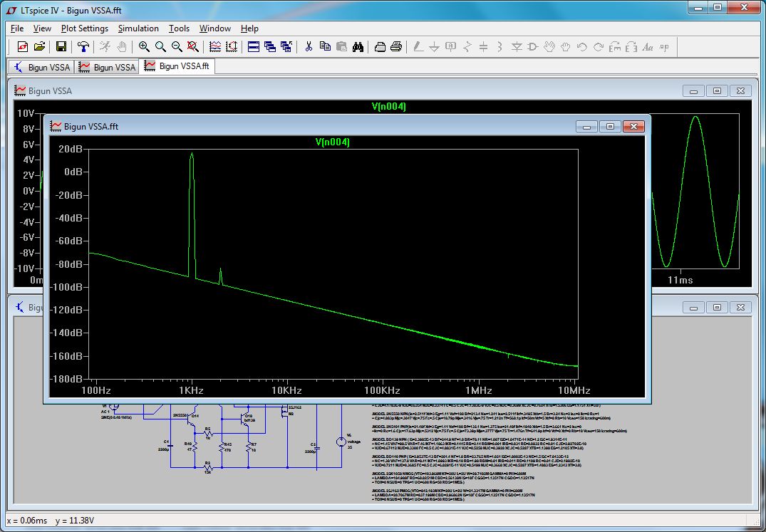
Task: Save using the floppy disk icon
Action: tap(61, 46)
